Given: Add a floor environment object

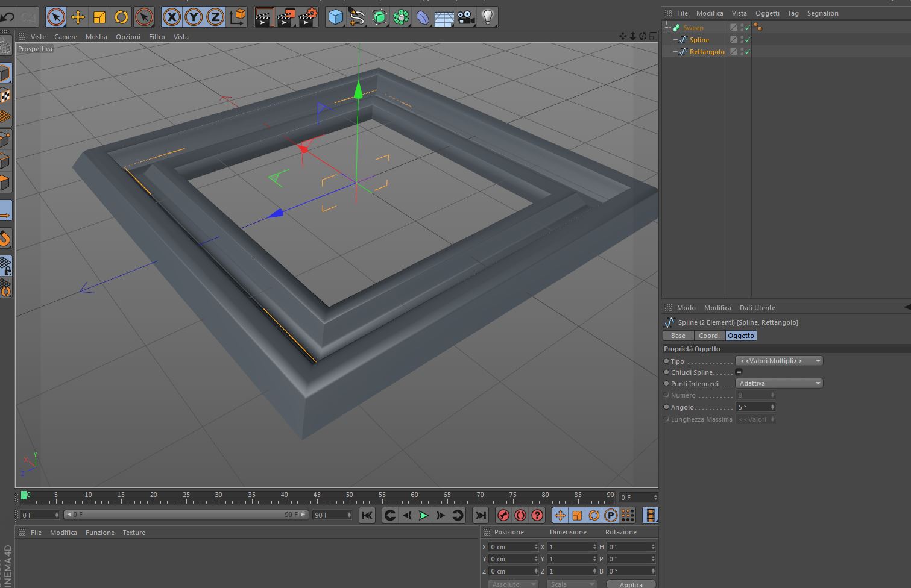Looking at the screenshot, I should (444, 17).
